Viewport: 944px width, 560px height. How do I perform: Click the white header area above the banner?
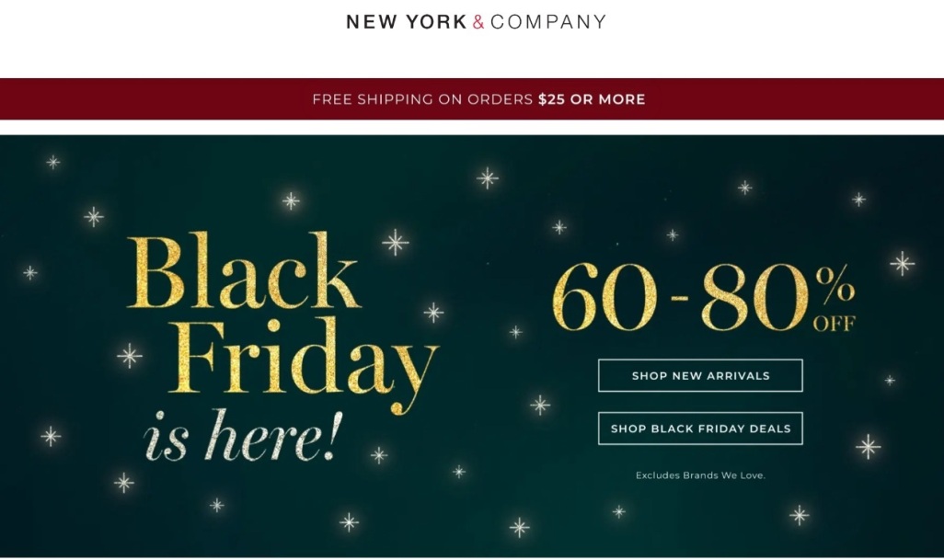[x=138, y=46]
